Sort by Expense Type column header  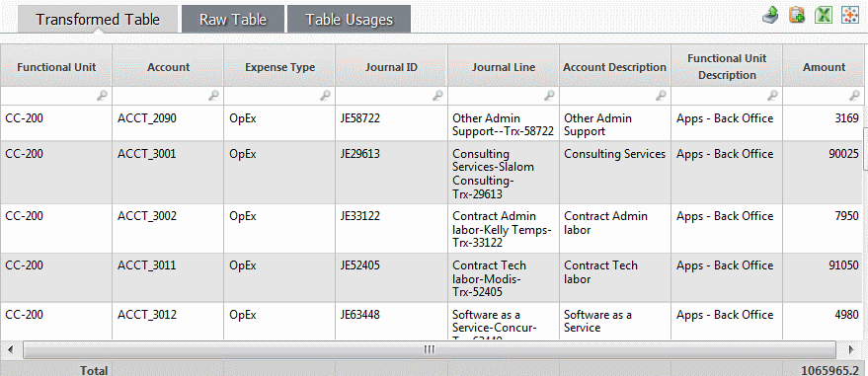280,67
